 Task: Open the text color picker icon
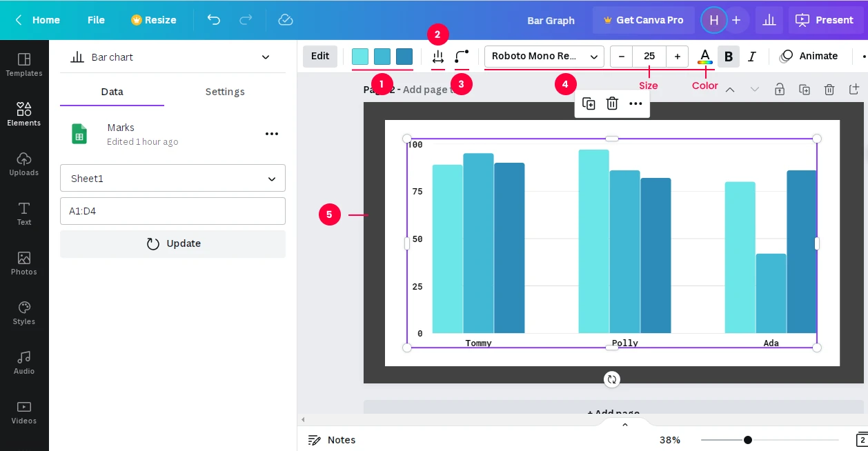[704, 57]
